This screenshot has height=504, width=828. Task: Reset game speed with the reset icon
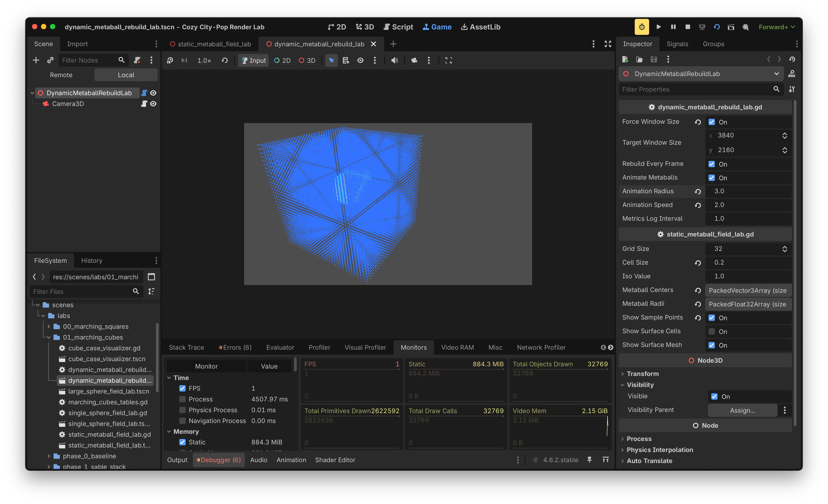pos(225,60)
